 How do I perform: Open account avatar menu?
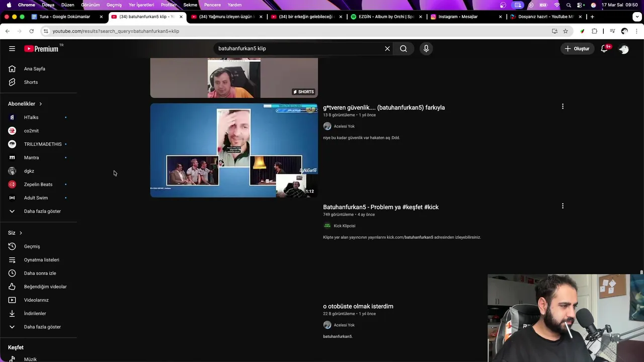point(624,49)
